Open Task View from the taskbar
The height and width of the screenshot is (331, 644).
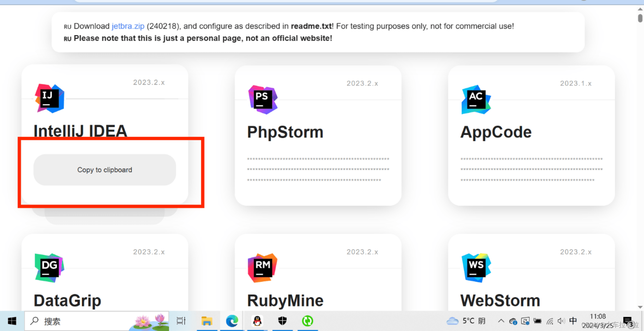(x=181, y=321)
